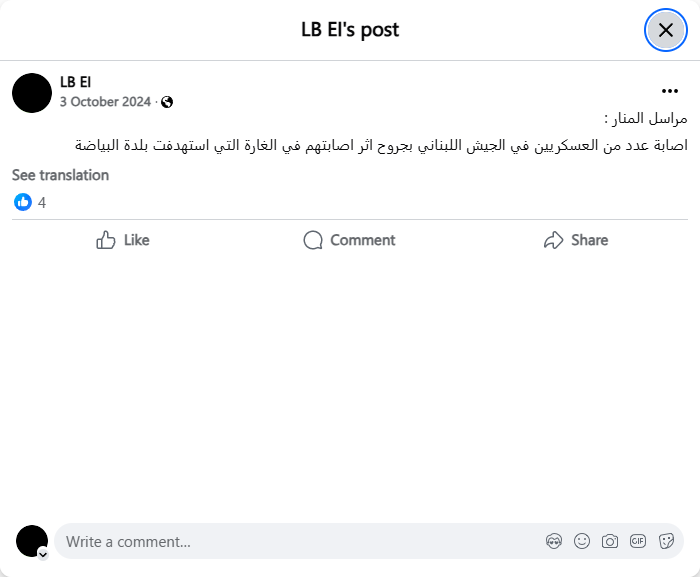
Task: View who reacted via count 4
Action: pos(42,202)
